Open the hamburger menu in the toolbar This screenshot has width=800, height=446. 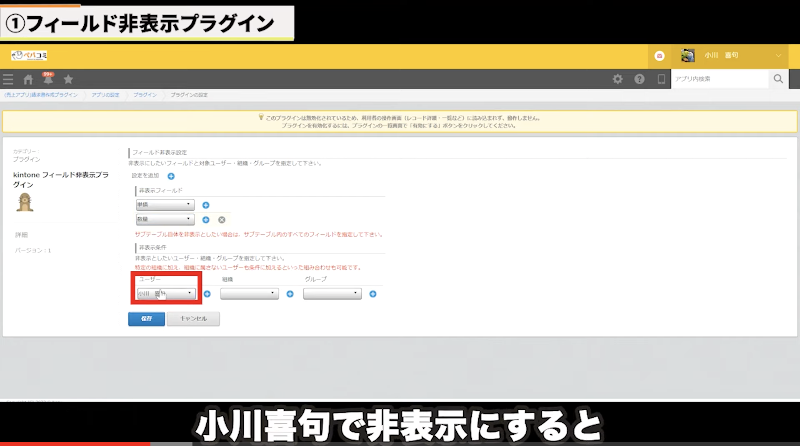coord(8,79)
